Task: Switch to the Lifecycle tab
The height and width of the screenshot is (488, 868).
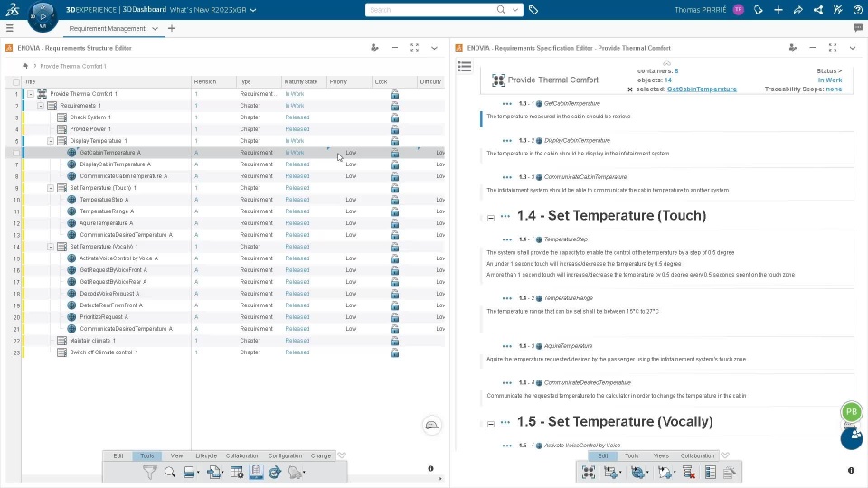Action: coord(206,455)
